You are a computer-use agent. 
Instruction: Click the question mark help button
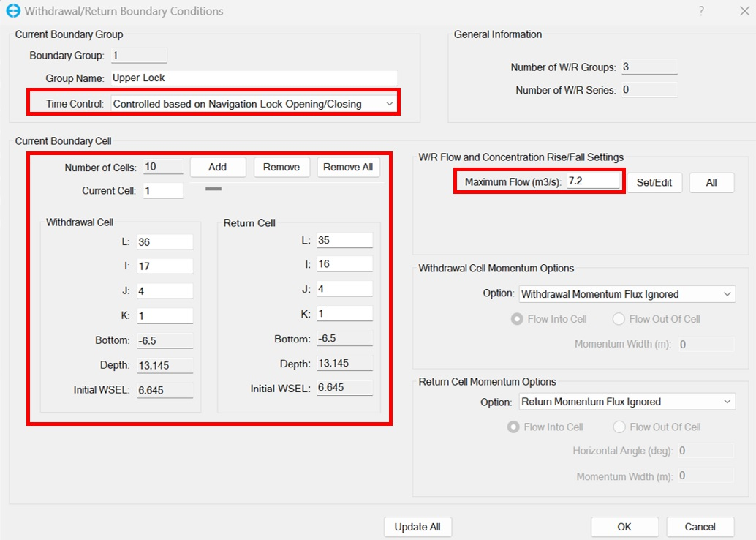point(701,11)
